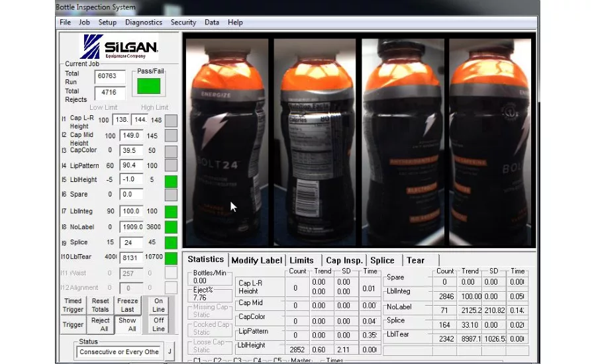Click the Waist value 257 field
Viewport: 596px width, 364px height.
tap(131, 273)
